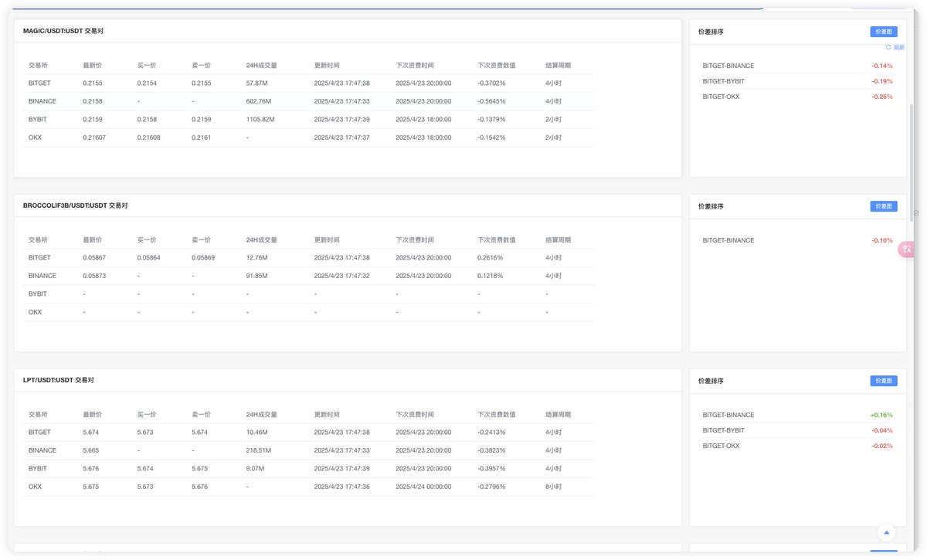Click the 24H成交量 column header in MAGIC table
Screen dimensions: 927x560
coord(261,66)
